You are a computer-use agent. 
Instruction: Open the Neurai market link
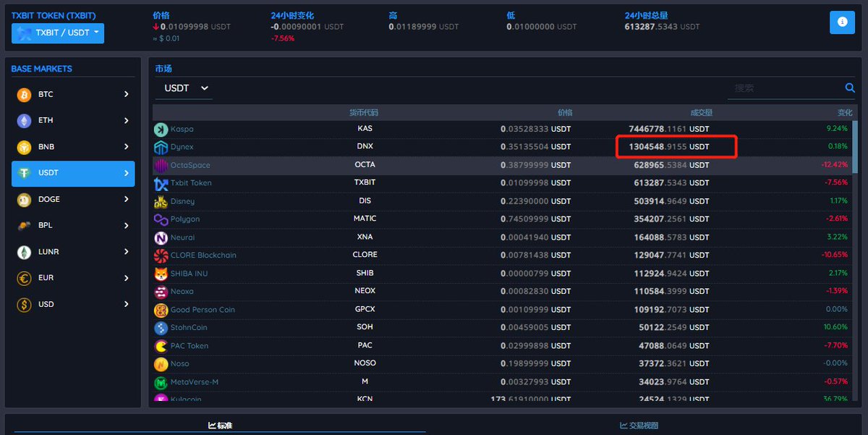[x=182, y=237]
